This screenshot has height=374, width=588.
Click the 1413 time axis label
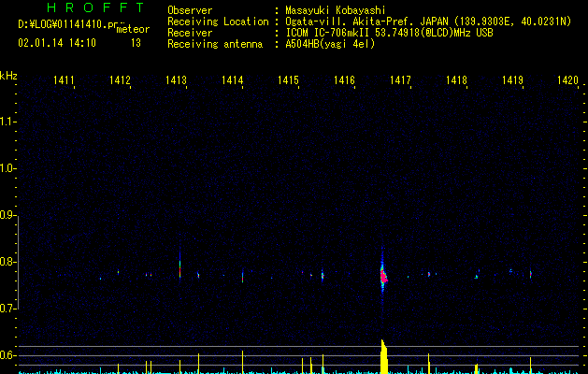coord(176,80)
